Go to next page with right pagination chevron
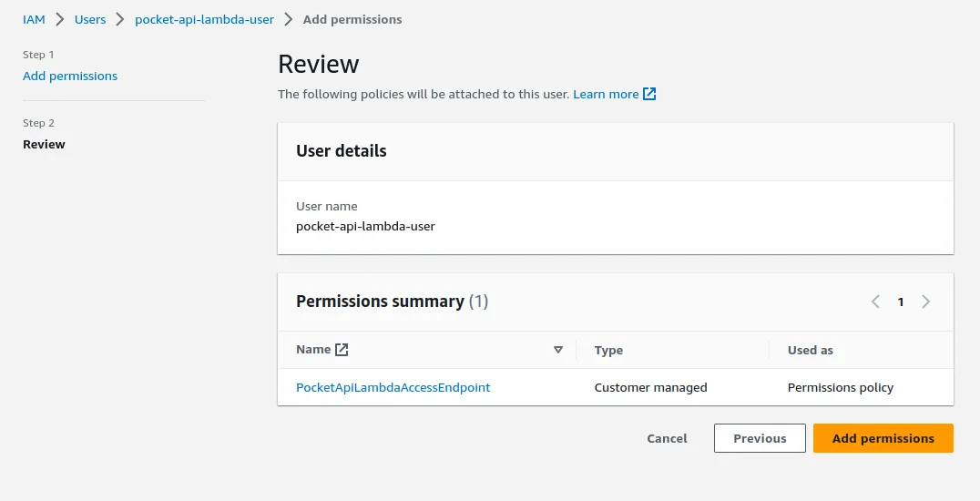The height and width of the screenshot is (501, 980). [x=926, y=302]
